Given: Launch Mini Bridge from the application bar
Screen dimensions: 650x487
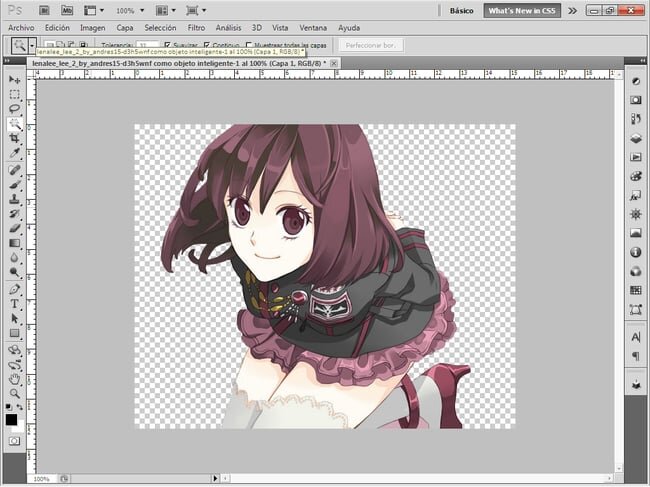Looking at the screenshot, I should pyautogui.click(x=67, y=10).
